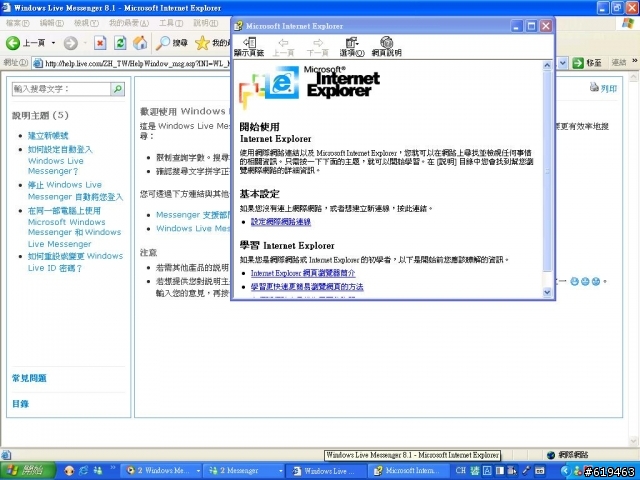640x480 pixels.
Task: Switch to 'Windows Live ...' taskbar button
Action: coord(325,471)
